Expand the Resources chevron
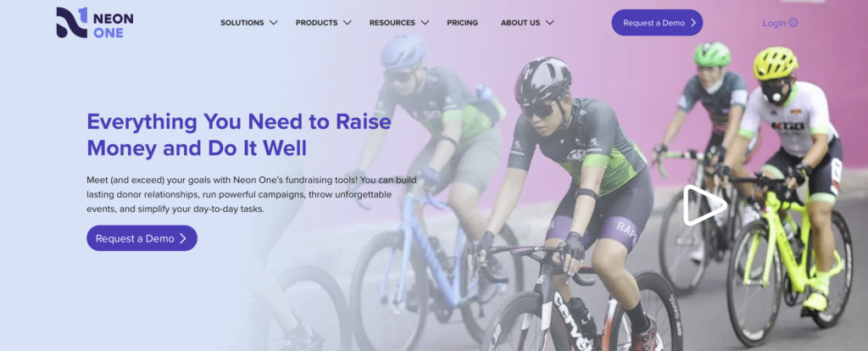Viewport: 868px width, 351px height. coord(425,23)
